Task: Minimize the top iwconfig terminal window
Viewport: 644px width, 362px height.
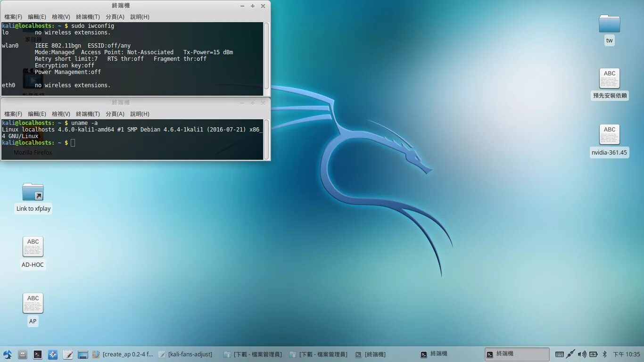Action: coord(242,6)
